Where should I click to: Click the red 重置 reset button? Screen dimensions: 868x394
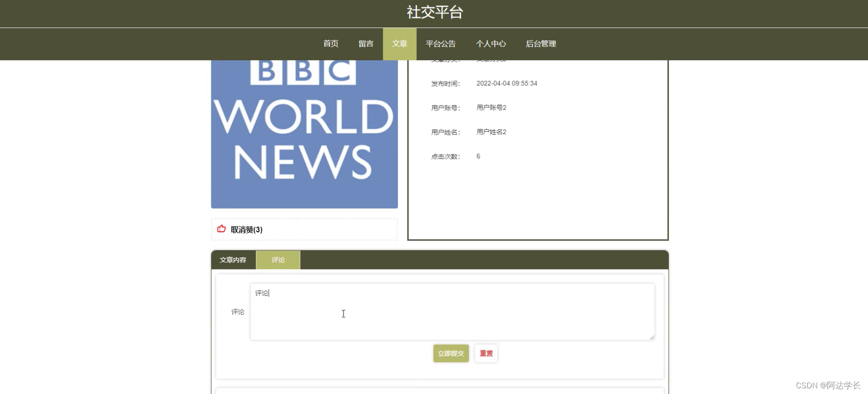pos(486,353)
